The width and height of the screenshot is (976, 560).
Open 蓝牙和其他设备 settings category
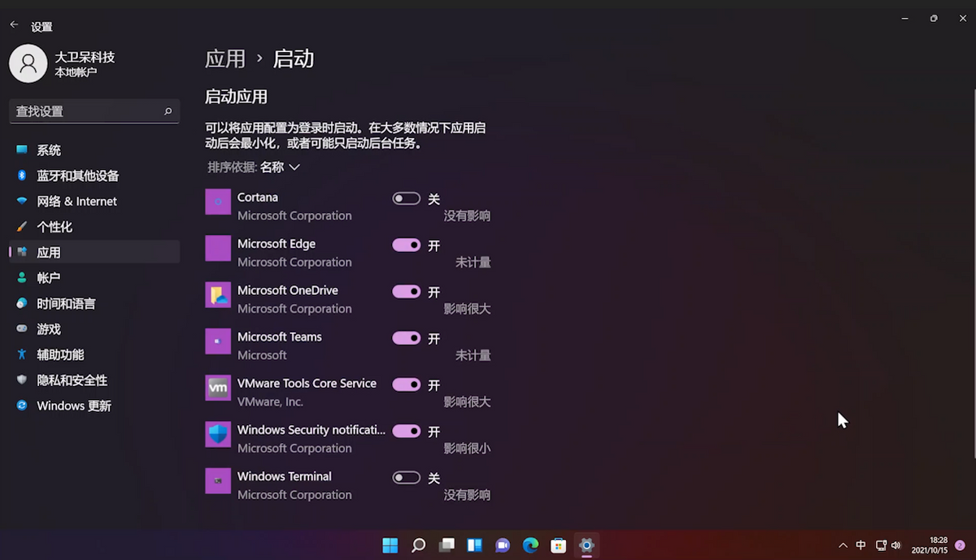94,176
